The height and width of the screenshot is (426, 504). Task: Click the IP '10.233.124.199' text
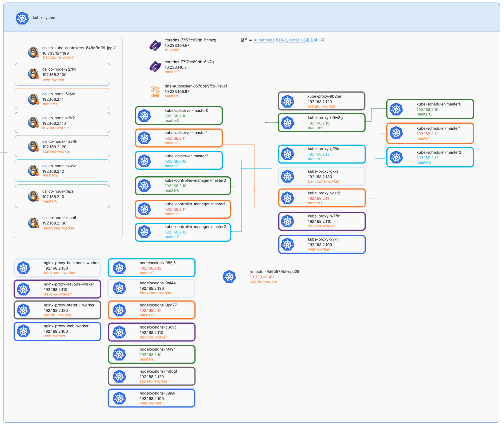[55, 53]
